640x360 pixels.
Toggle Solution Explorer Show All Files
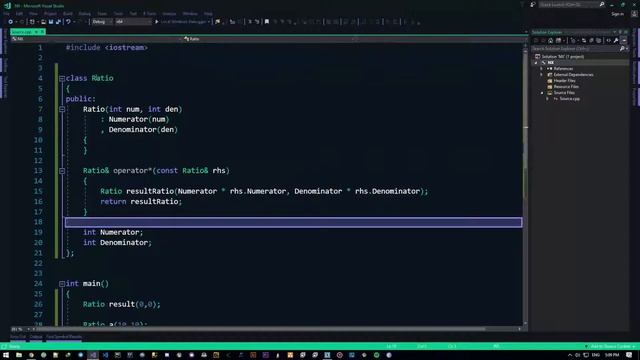pyautogui.click(x=598, y=40)
